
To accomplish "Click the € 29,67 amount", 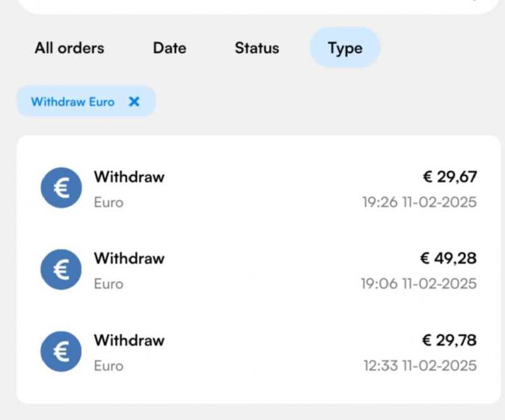I will 449,177.
